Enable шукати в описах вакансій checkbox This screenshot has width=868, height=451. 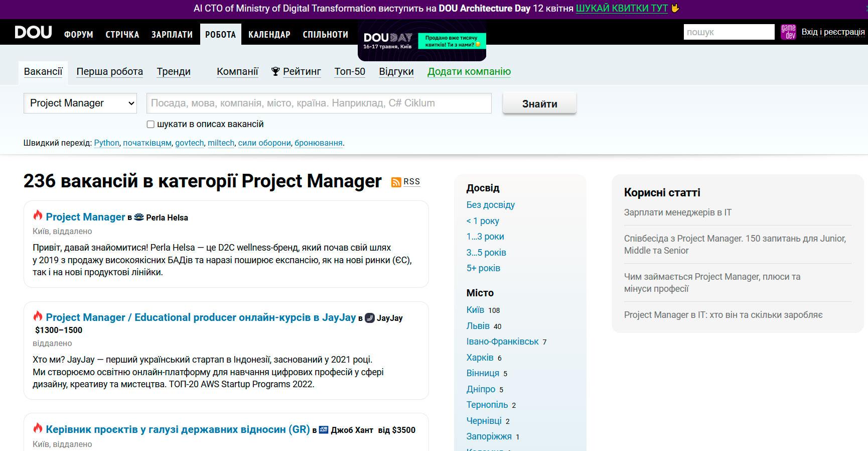[151, 124]
